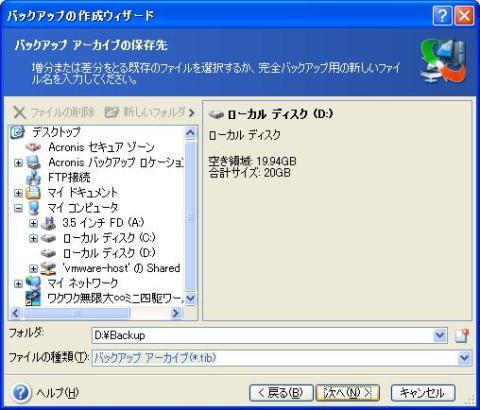Viewport: 480px width, 410px height.
Task: Click the new folder toolbar icon
Action: coord(112,112)
